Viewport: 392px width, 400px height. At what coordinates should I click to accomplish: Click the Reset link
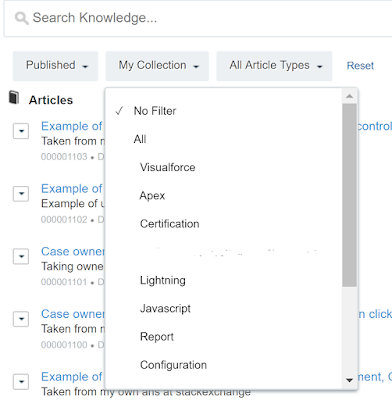click(360, 66)
